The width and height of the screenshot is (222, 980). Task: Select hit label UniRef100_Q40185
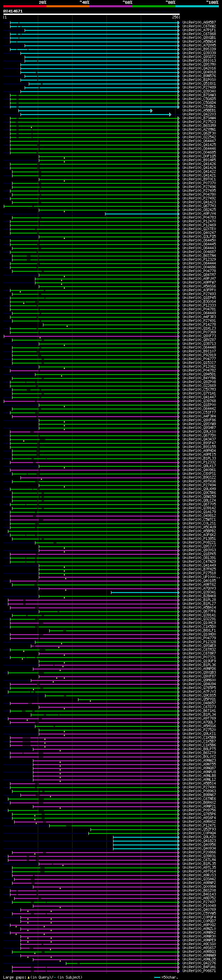click(x=199, y=581)
